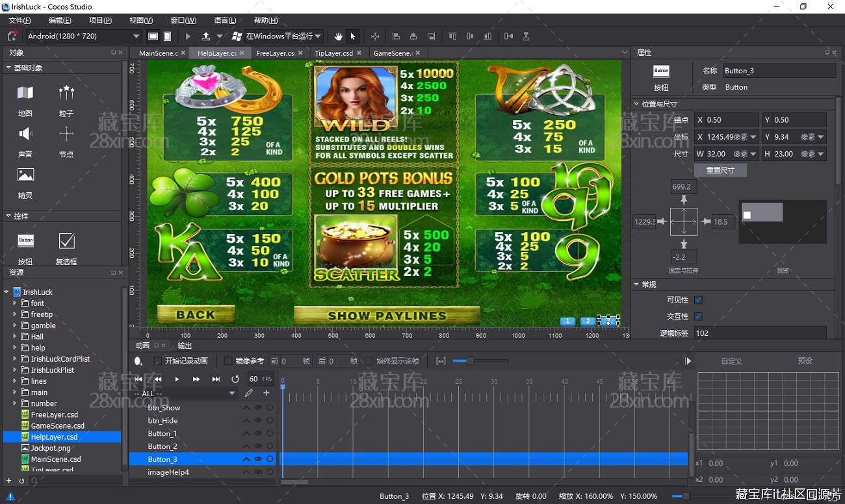845x504 pixels.
Task: Jump to the last animation frame
Action: click(216, 379)
